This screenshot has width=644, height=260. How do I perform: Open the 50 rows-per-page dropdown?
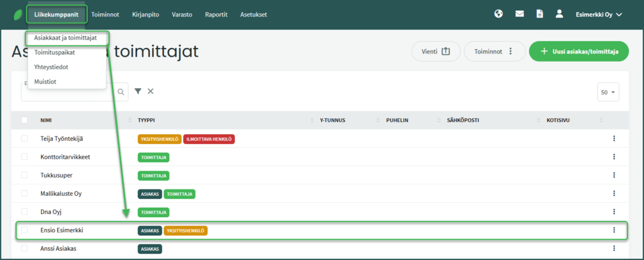pyautogui.click(x=608, y=92)
